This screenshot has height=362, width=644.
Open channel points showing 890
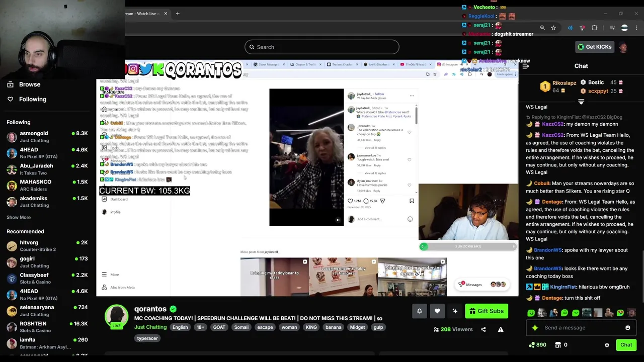point(537,345)
